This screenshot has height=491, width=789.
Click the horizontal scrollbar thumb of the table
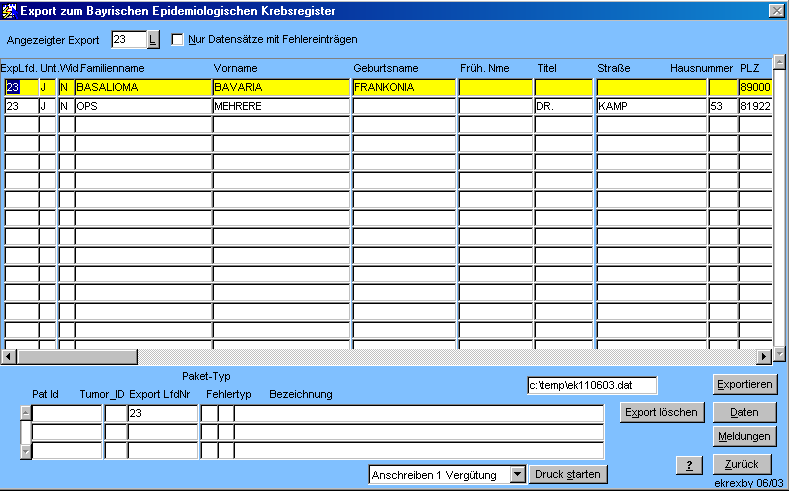78,356
